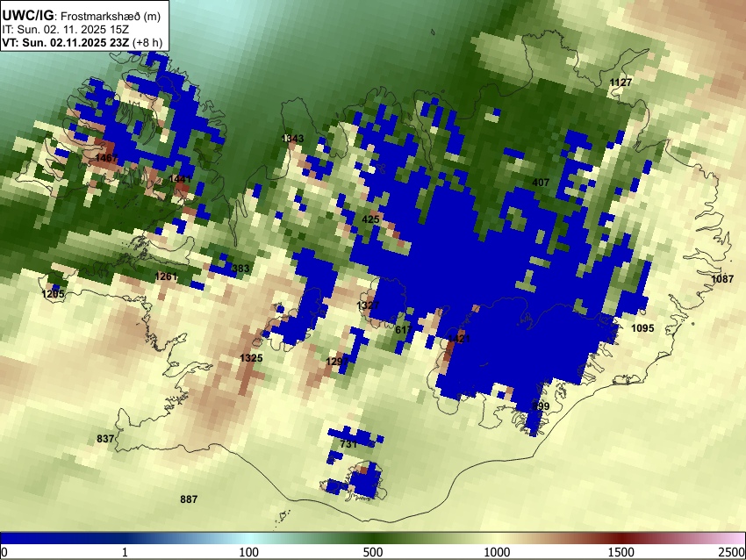
Task: Click the dark red section of the color scale
Action: pyautogui.click(x=621, y=538)
